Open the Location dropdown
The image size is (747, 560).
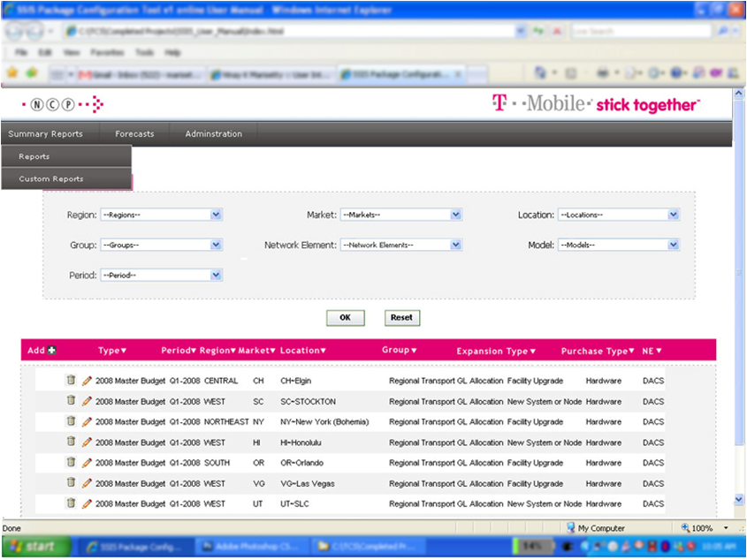619,215
